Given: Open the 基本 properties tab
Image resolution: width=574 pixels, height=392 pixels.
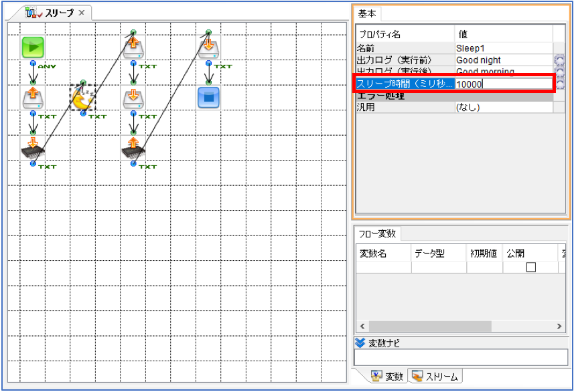Looking at the screenshot, I should 367,14.
